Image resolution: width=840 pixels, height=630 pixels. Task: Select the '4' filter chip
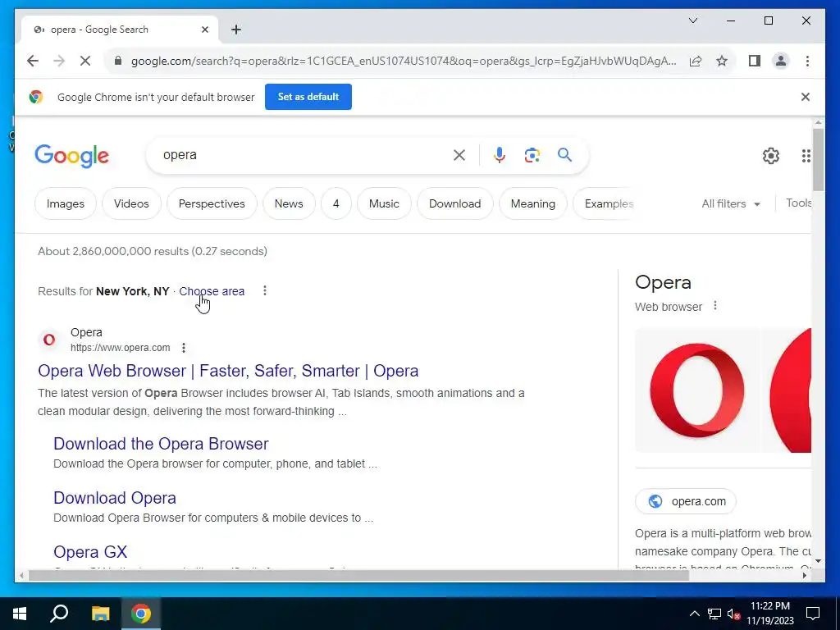click(336, 203)
